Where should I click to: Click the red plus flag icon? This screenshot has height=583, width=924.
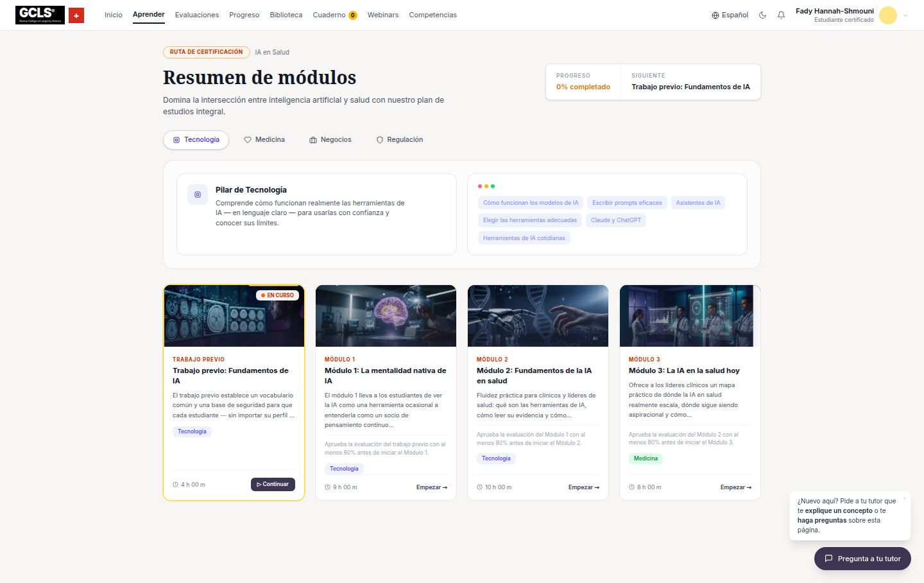(76, 15)
